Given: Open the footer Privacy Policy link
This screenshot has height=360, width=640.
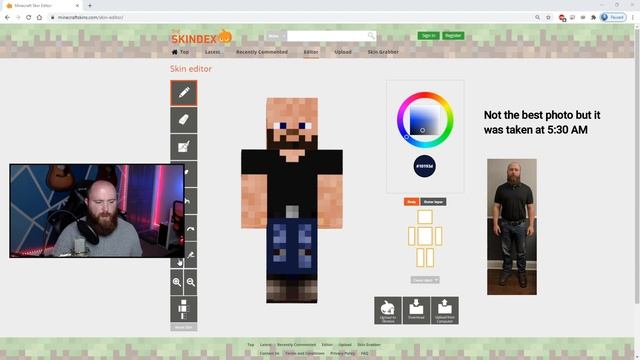Looking at the screenshot, I should click(x=343, y=353).
